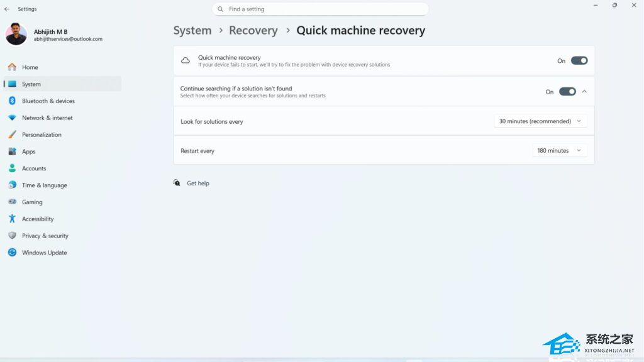Click the Restart every label
This screenshot has height=362, width=644.
[197, 151]
